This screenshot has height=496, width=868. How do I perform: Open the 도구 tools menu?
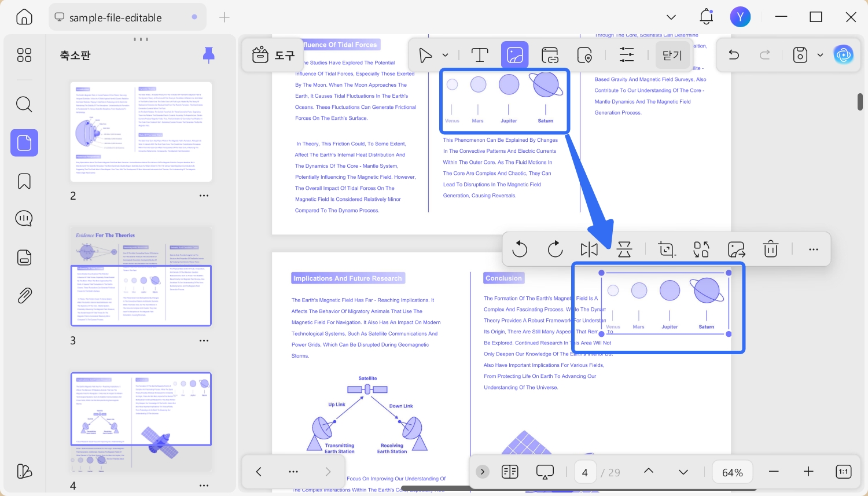point(274,55)
